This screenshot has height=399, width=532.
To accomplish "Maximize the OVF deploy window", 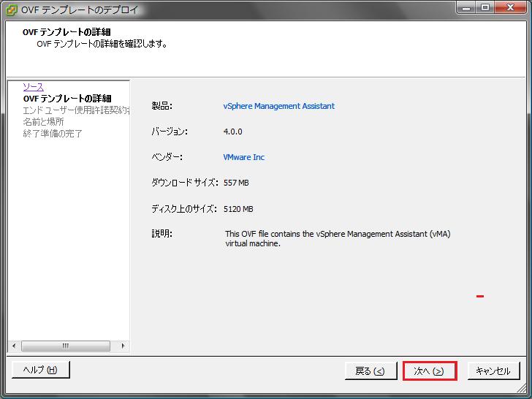I will point(485,7).
